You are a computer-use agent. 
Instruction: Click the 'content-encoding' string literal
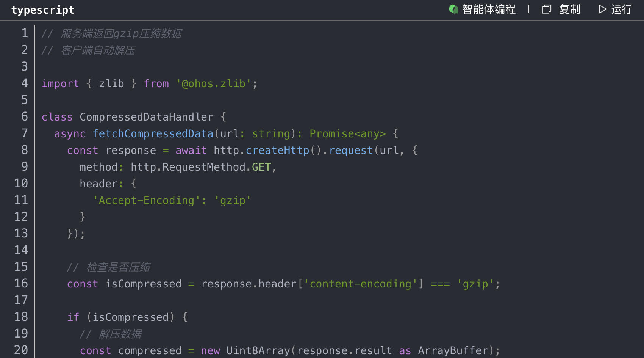tap(360, 284)
